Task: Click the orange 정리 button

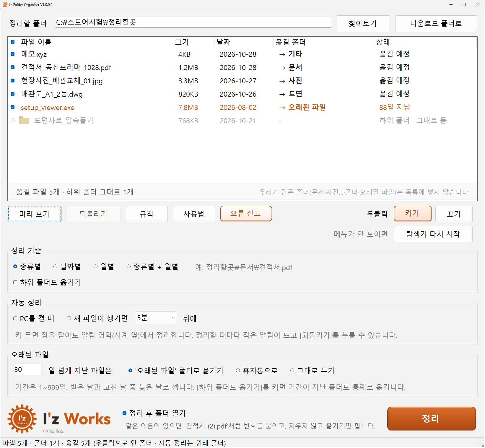Action: click(x=432, y=418)
